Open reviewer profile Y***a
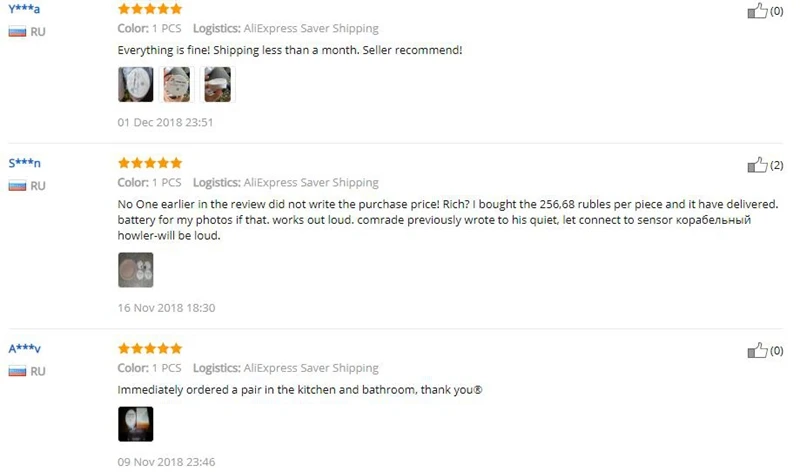The height and width of the screenshot is (472, 800). point(24,9)
